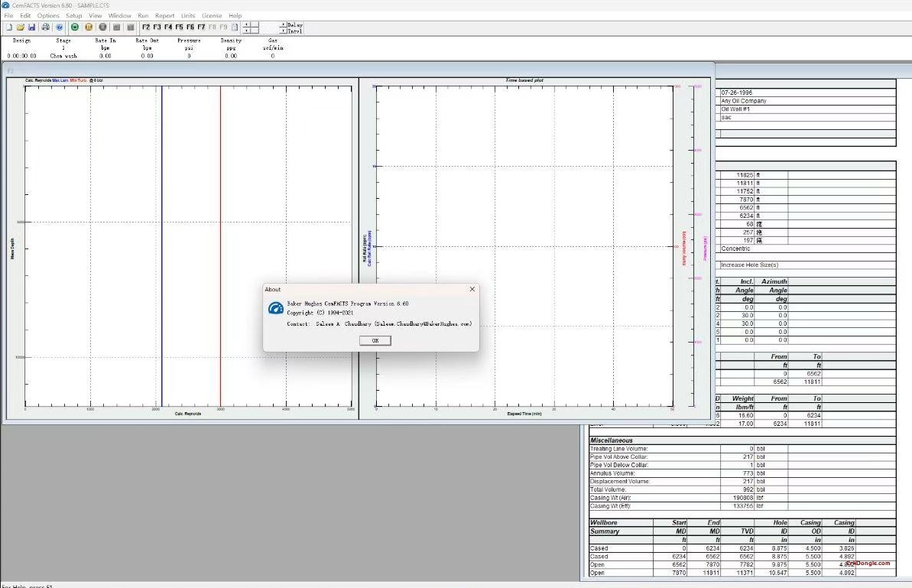
Task: Open the Report menu
Action: (x=164, y=15)
